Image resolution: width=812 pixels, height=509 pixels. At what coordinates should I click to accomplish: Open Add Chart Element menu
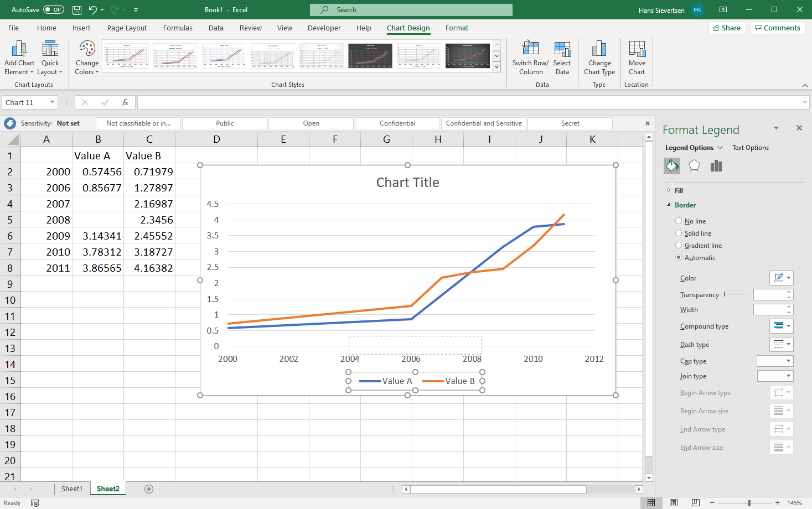tap(19, 58)
